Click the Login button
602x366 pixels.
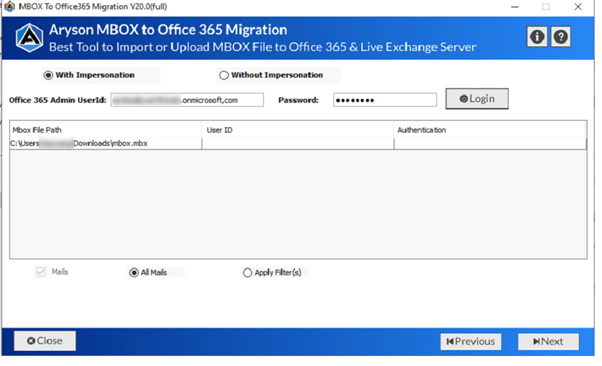477,99
